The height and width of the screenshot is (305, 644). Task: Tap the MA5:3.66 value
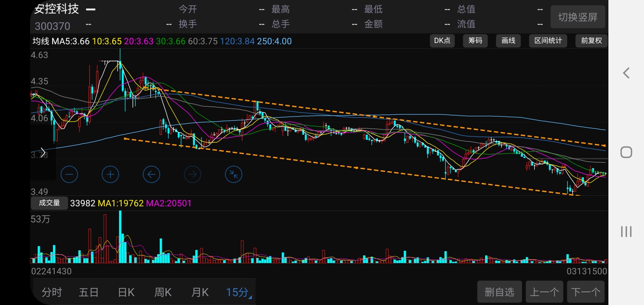point(71,41)
